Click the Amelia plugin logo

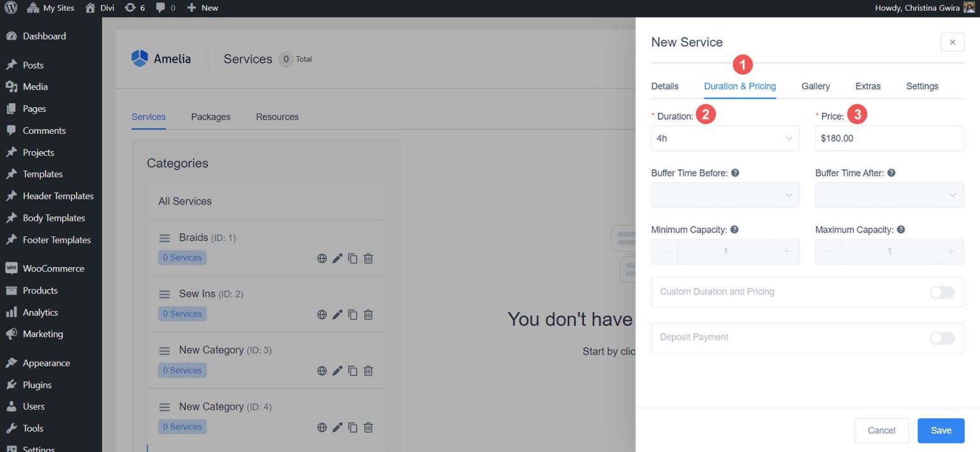tap(139, 58)
